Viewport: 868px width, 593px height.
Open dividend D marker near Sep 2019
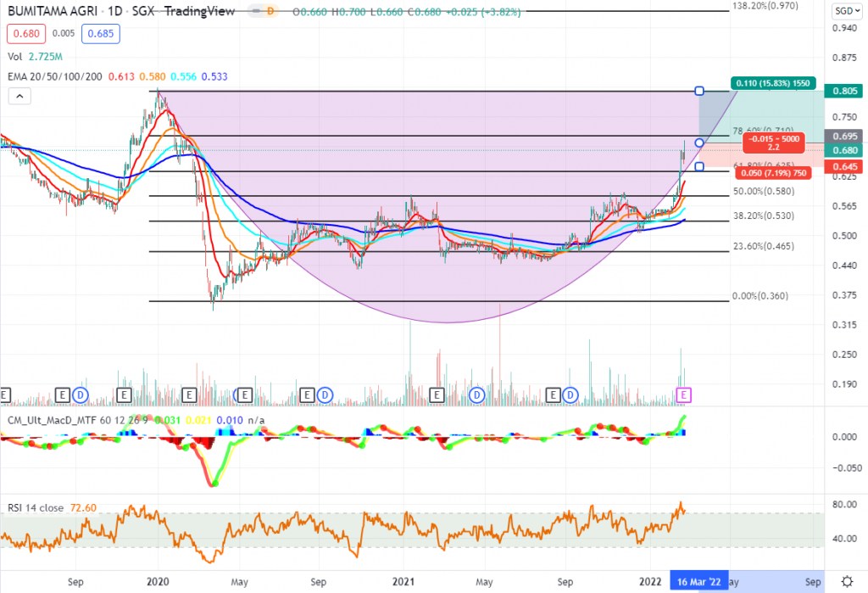tap(81, 395)
